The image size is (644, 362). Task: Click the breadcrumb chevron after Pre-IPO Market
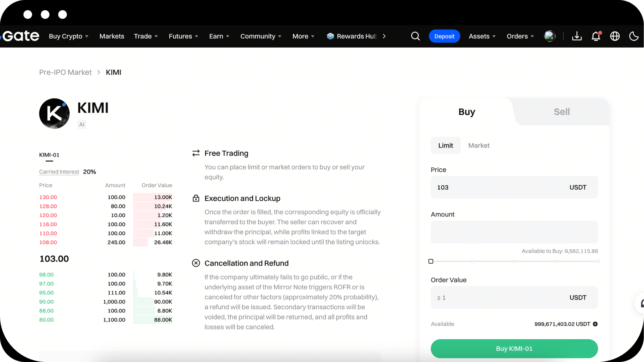coord(99,72)
